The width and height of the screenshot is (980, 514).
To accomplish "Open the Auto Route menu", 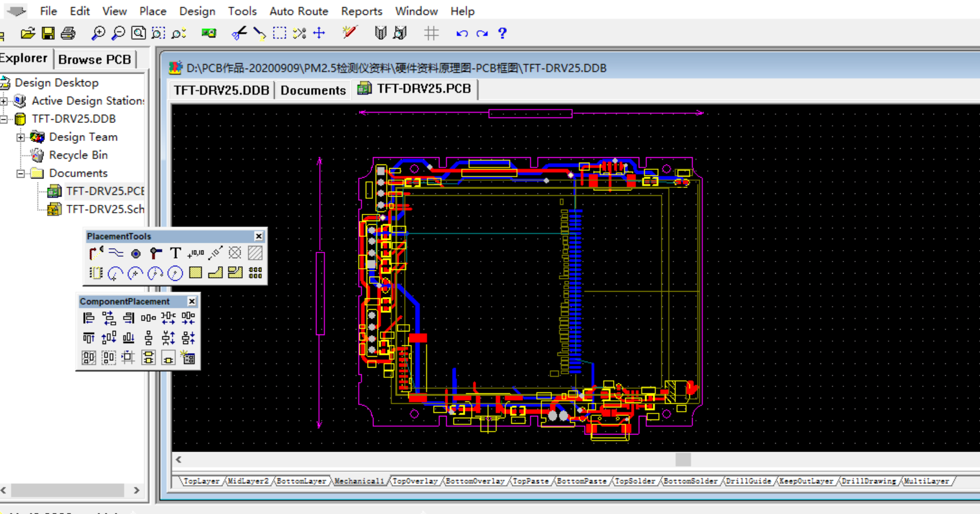I will coord(298,11).
